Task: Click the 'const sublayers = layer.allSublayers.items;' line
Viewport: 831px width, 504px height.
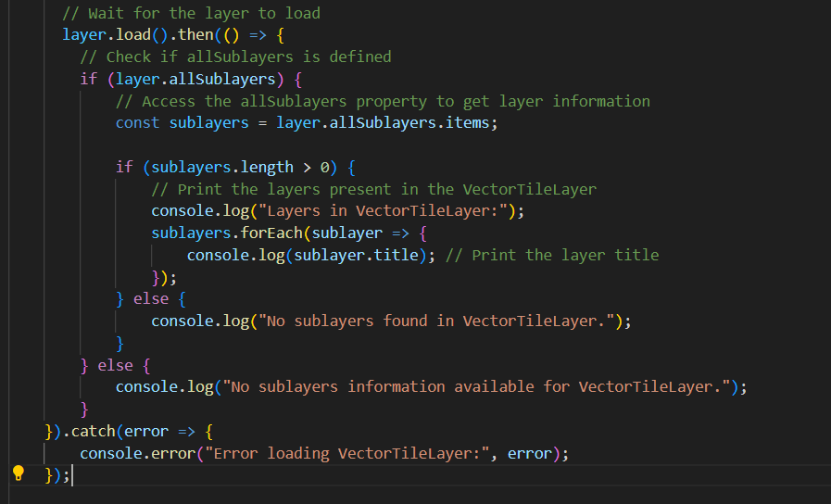Action: 307,123
